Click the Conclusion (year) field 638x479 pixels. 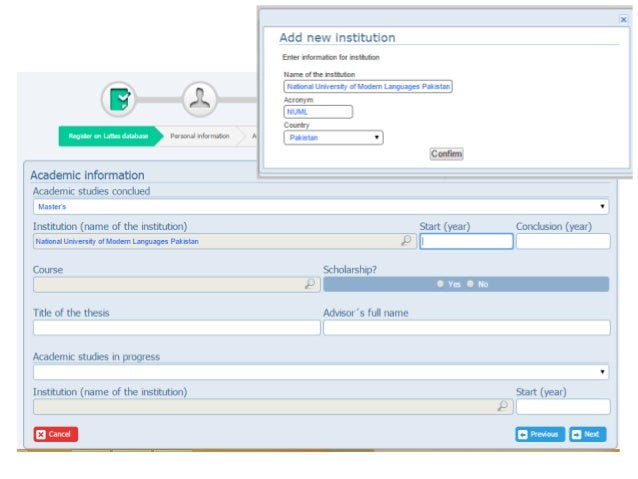pyautogui.click(x=563, y=241)
